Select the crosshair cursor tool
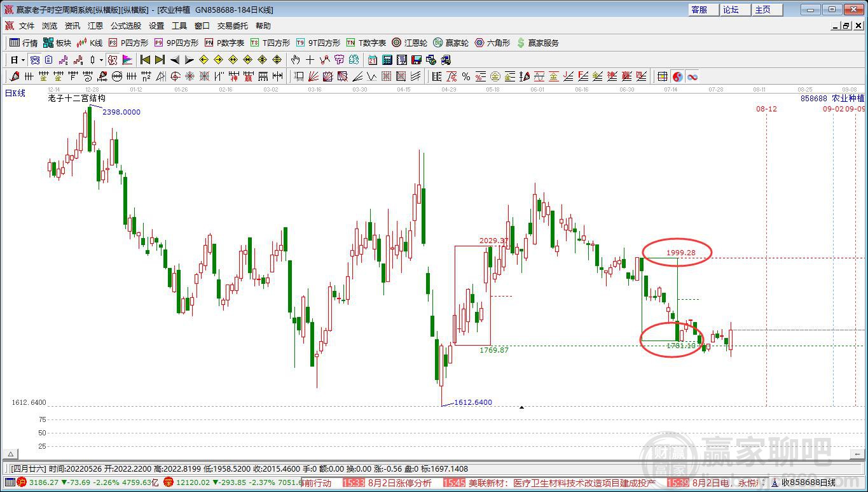The height and width of the screenshot is (492, 868). click(x=310, y=60)
